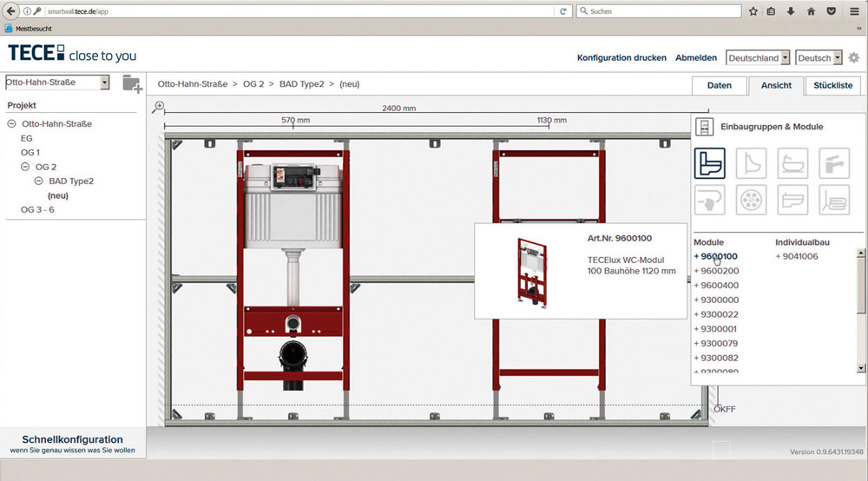Select the faucet module category icon

(834, 163)
